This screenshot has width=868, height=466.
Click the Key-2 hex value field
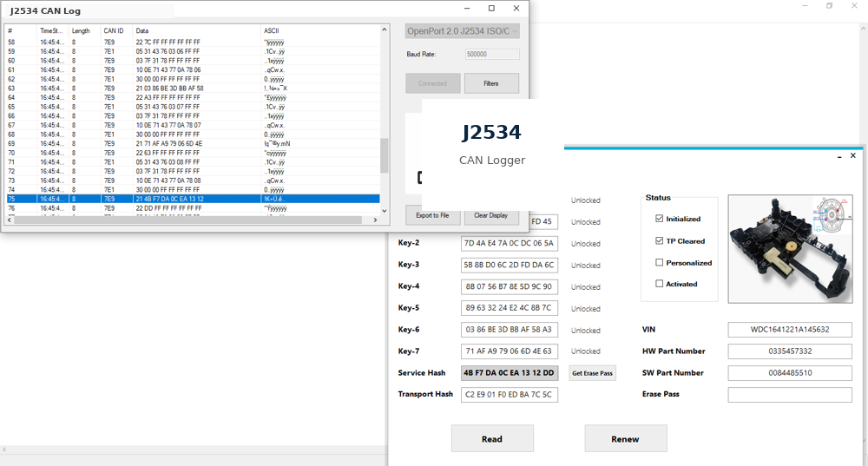pos(510,243)
